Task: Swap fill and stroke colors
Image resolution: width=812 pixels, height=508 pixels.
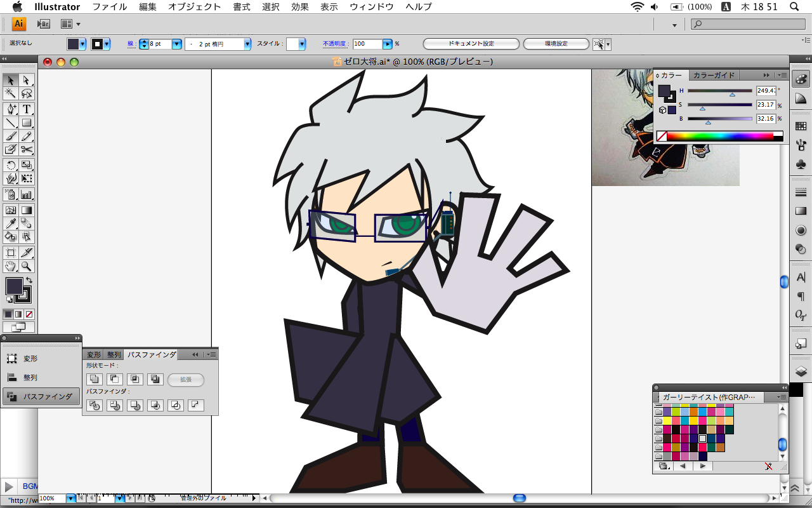Action: click(x=29, y=280)
